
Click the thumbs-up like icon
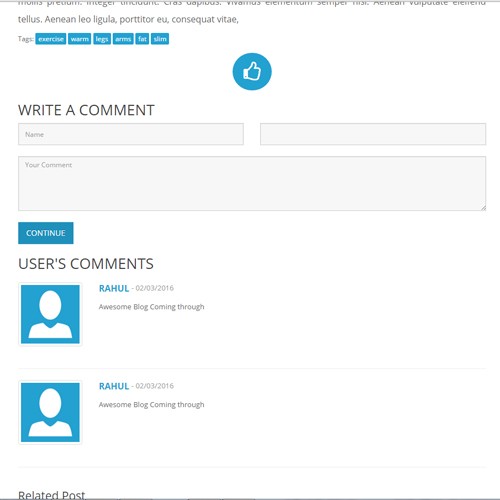252,71
